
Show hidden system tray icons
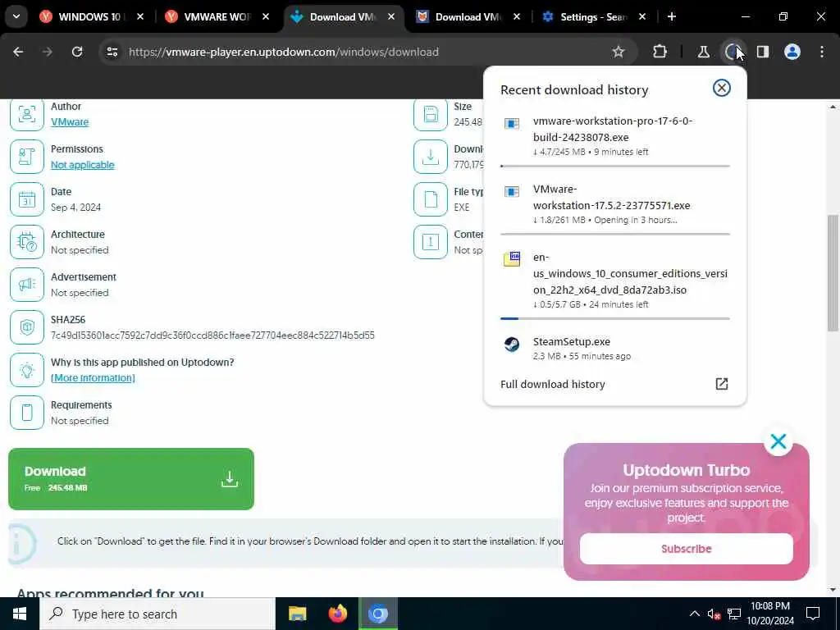pos(694,614)
